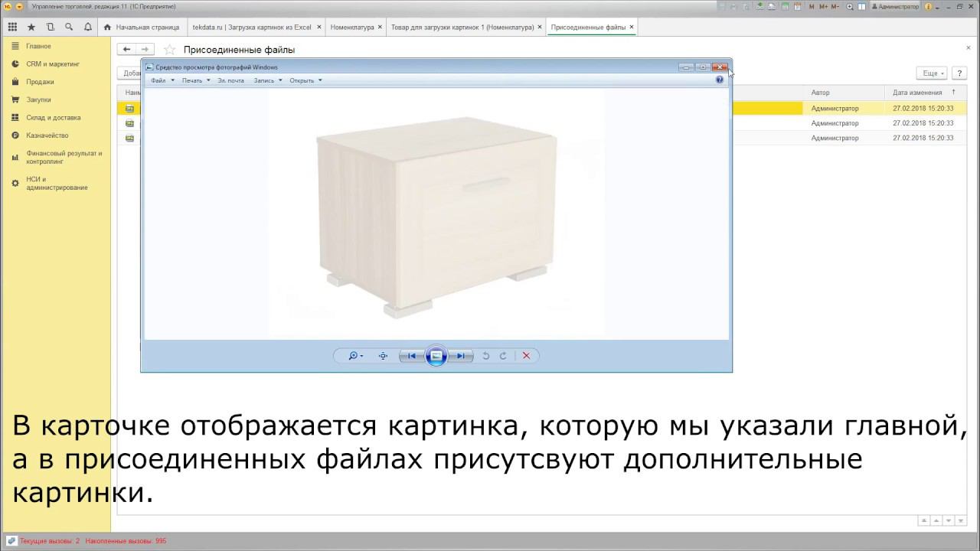Go forward with the right arrow button
980x551 pixels.
coord(145,49)
